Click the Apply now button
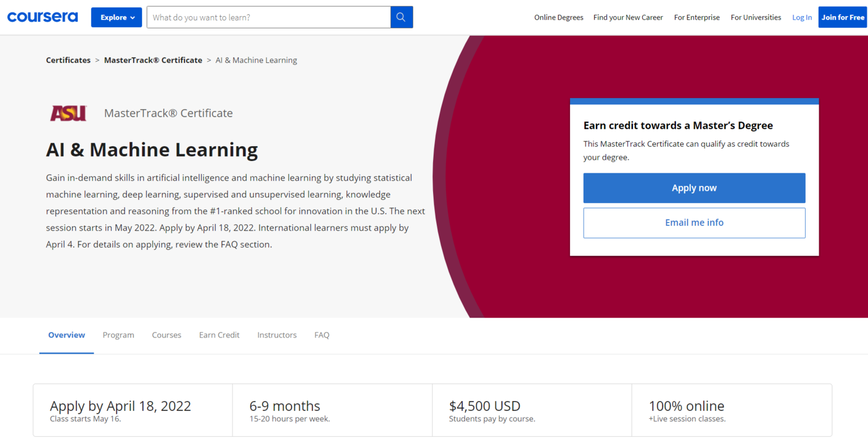Screen dimensions: 868x446 pos(694,188)
